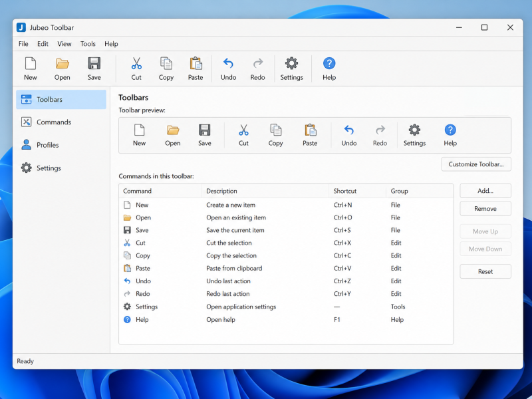Sort by the Command column header
The width and height of the screenshot is (532, 399).
pyautogui.click(x=160, y=191)
